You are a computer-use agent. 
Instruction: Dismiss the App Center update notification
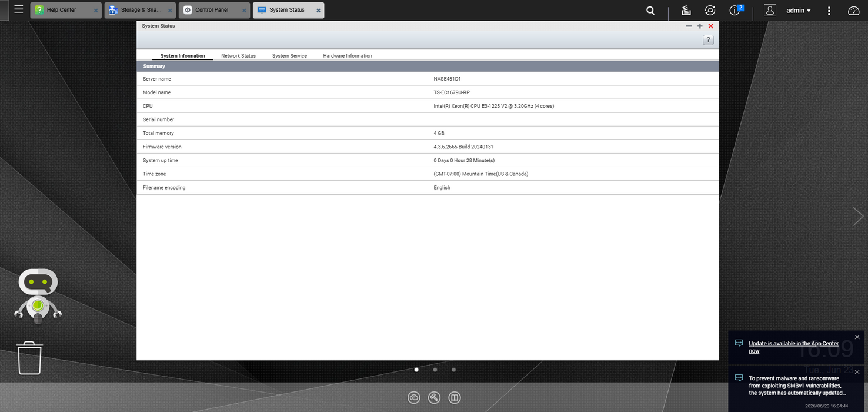[x=857, y=337]
